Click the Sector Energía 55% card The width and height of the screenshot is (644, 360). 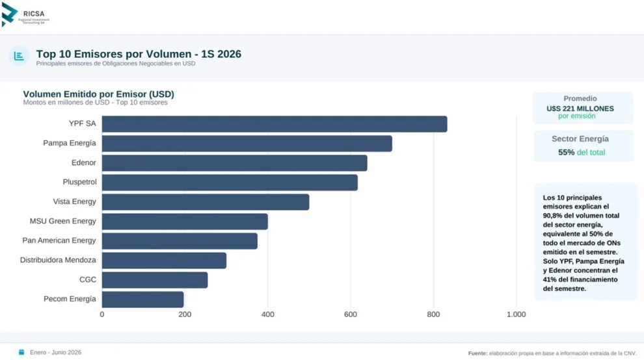click(584, 146)
